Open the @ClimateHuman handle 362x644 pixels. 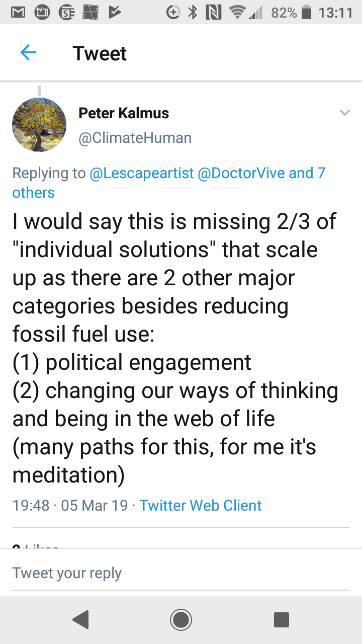tap(135, 138)
